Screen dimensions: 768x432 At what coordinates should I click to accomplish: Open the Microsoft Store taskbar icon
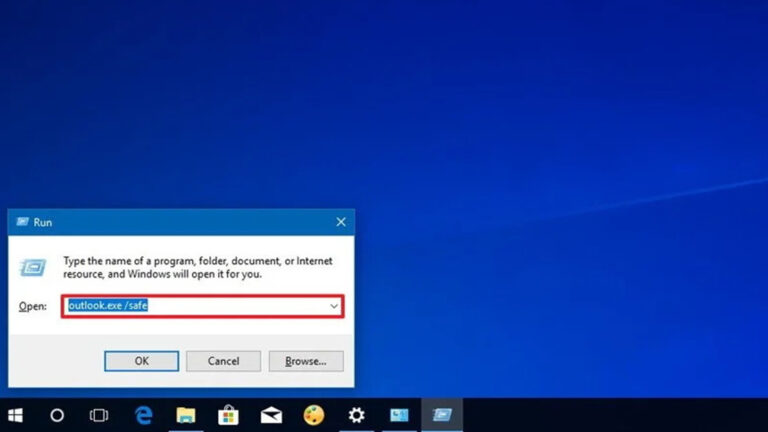(x=228, y=415)
